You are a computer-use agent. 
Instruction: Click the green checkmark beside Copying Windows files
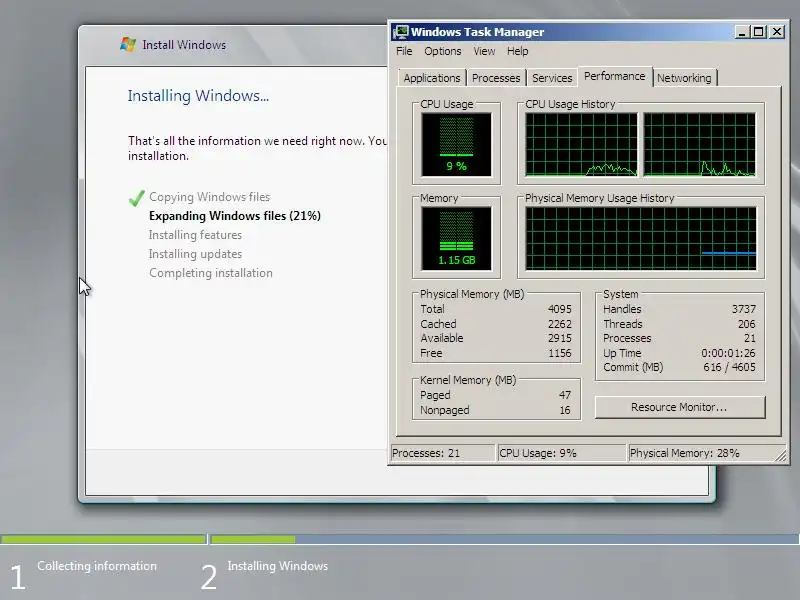tap(136, 198)
